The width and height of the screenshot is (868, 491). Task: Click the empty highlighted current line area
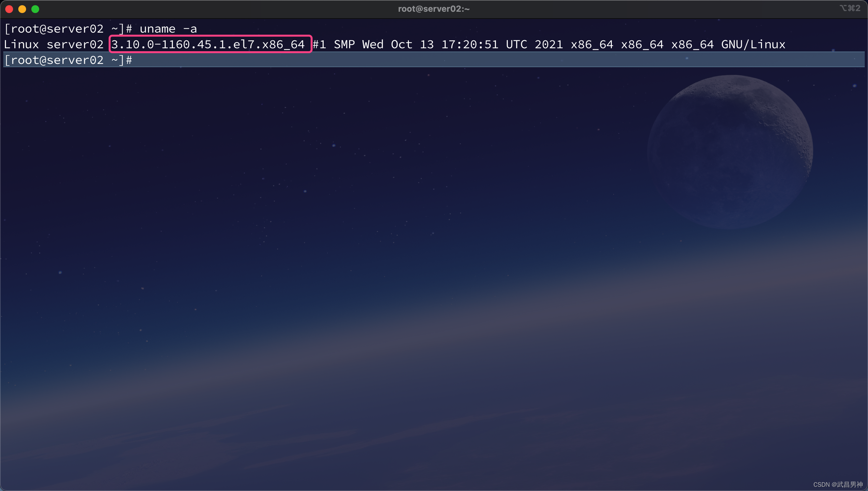[x=473, y=60]
